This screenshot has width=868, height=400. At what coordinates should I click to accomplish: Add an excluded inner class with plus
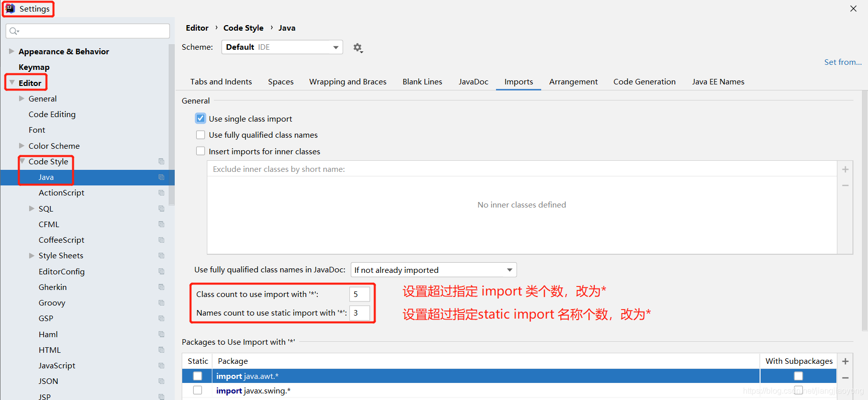coord(845,169)
